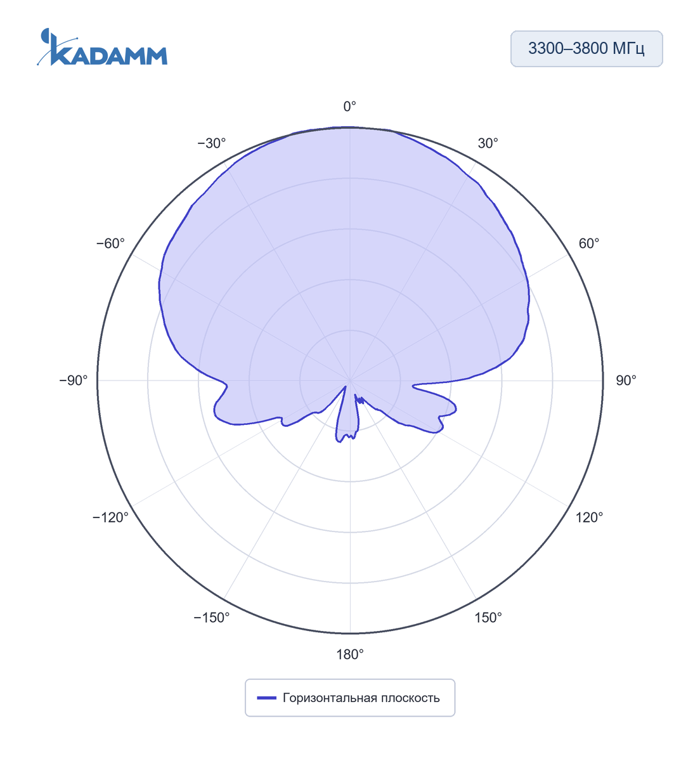The height and width of the screenshot is (768, 700).
Task: Select the 180° angle label
Action: point(350,654)
